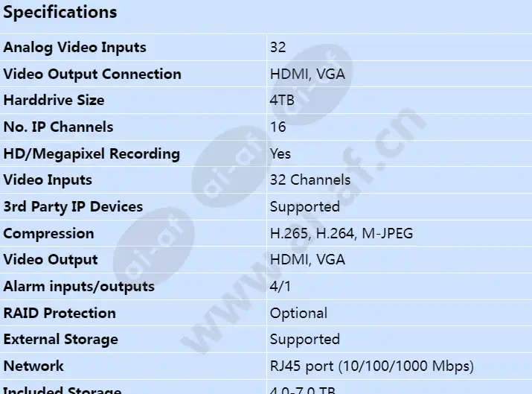Select the HD/Megapixel Recording Yes value

tap(281, 153)
